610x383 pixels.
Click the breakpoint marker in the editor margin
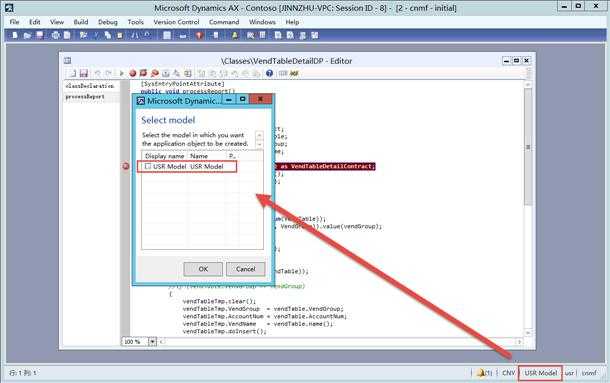(126, 166)
